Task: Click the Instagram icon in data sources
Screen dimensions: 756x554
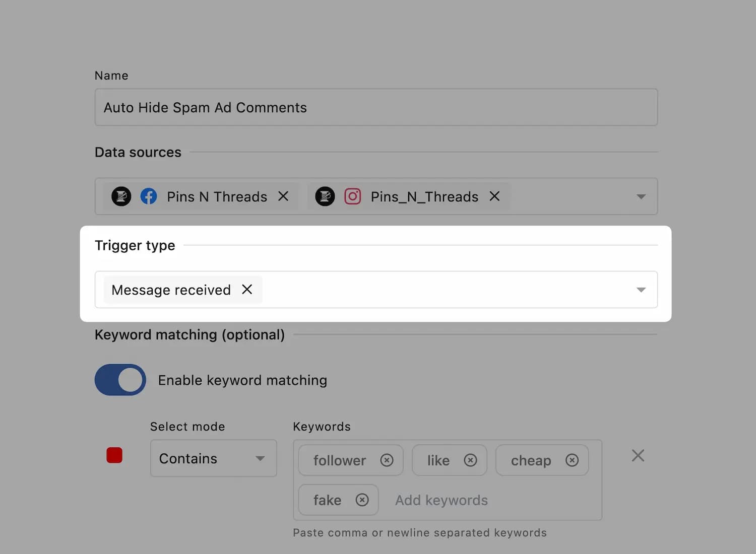Action: [352, 196]
